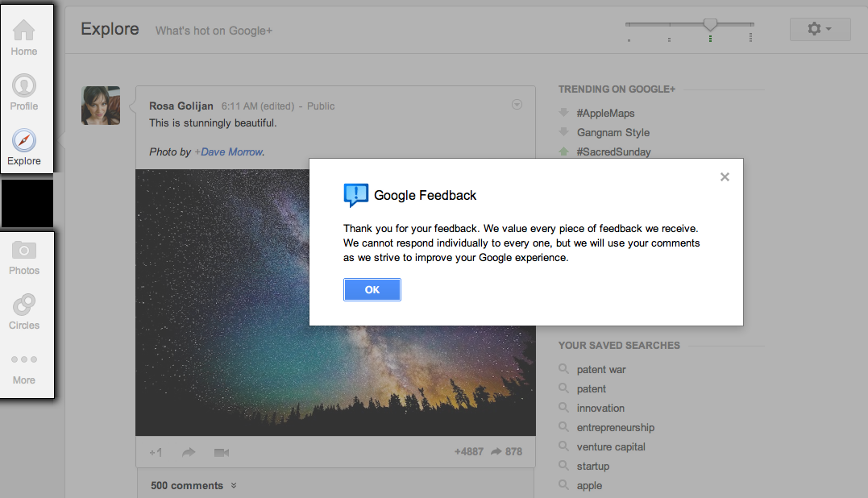Click the Google Feedback speech bubble icon
Viewport: 868px width, 498px height.
pyautogui.click(x=355, y=195)
